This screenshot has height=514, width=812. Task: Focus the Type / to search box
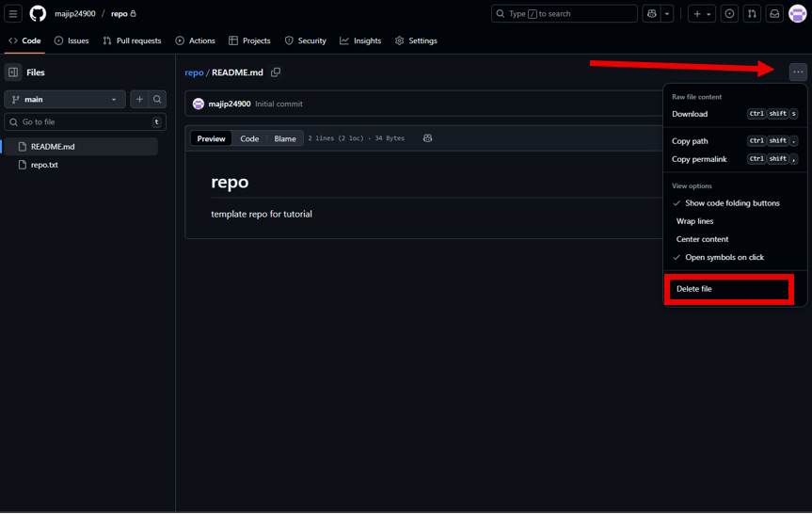(x=564, y=14)
